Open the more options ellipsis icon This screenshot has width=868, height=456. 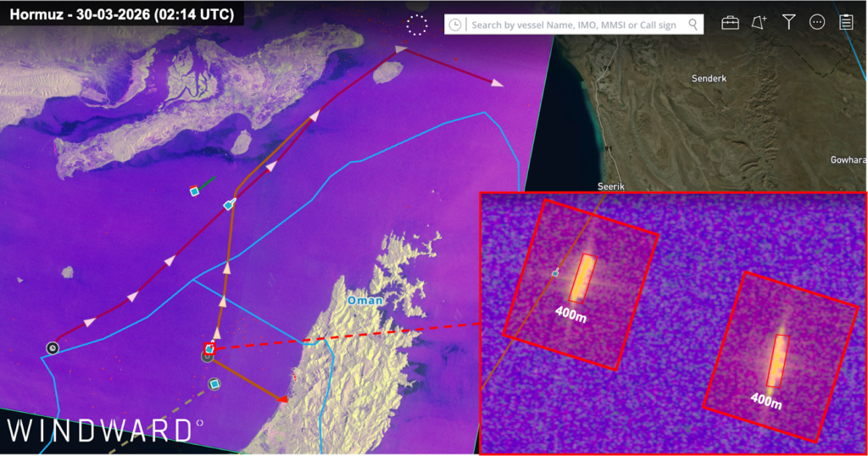[x=817, y=22]
